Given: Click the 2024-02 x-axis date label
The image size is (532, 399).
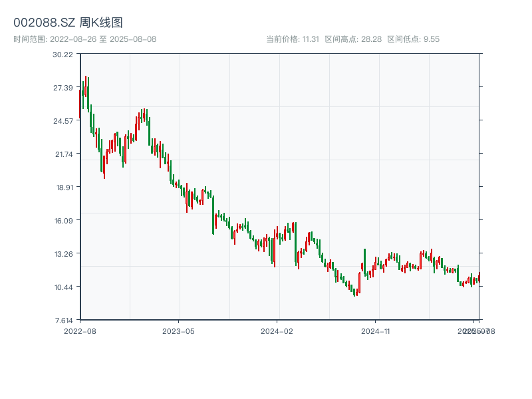Looking at the screenshot, I should click(277, 331).
